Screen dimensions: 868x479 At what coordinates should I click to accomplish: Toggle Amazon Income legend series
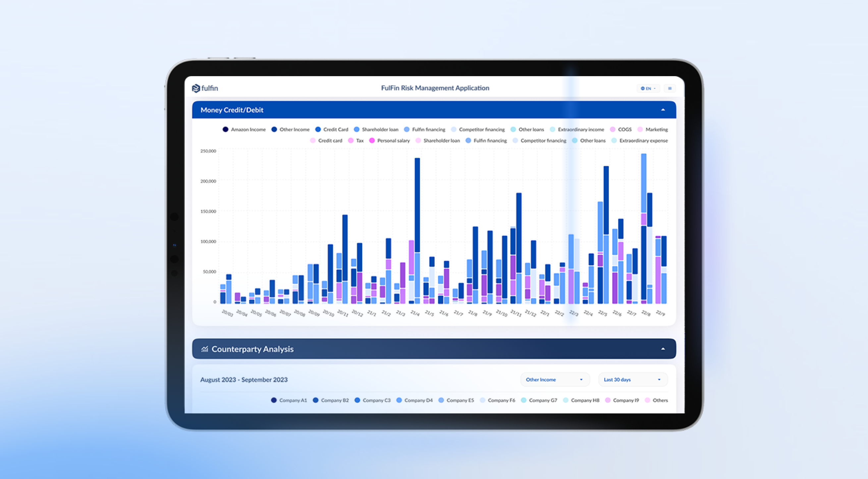tap(225, 129)
